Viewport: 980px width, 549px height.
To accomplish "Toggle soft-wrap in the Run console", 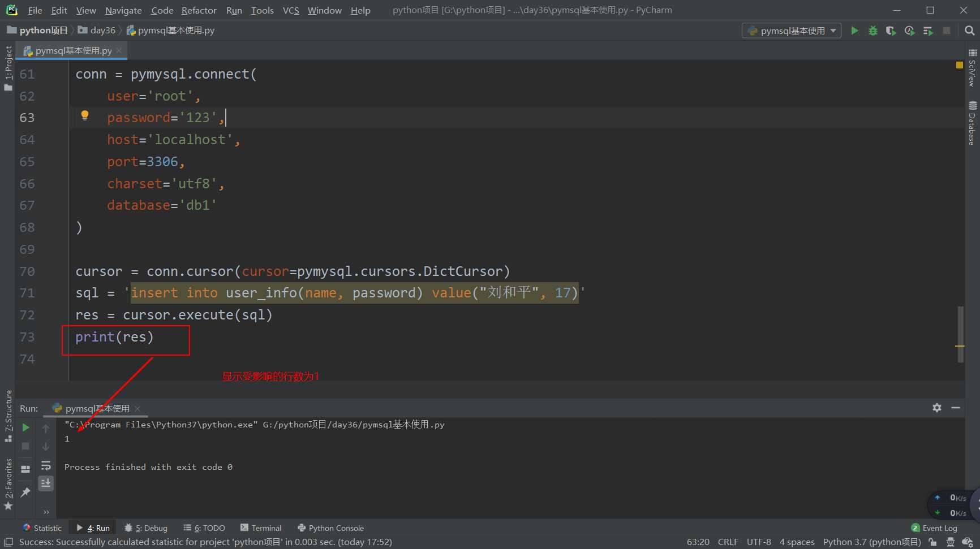I will coord(46,465).
